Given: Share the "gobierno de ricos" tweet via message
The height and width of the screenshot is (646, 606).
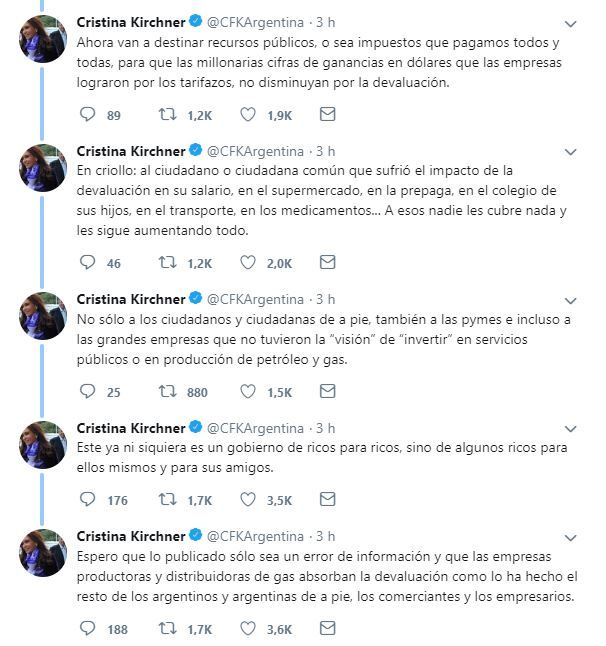Looking at the screenshot, I should [327, 499].
